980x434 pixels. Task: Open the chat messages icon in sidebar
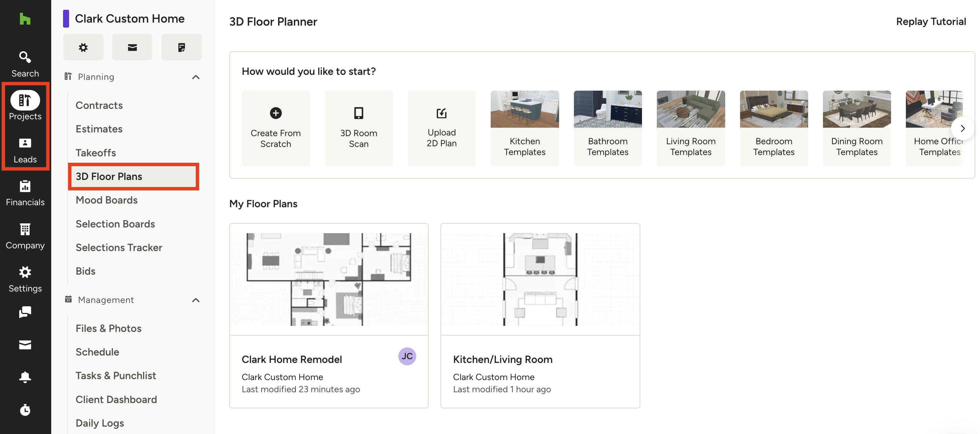(25, 312)
